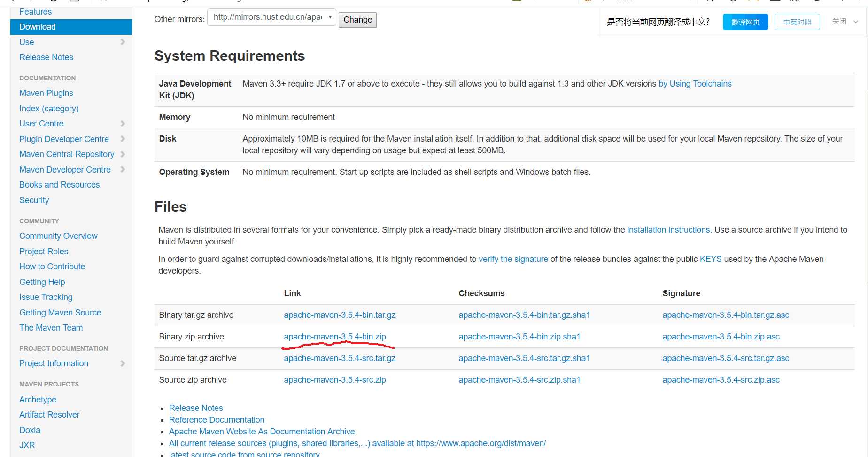Open The Maven Team page
868x457 pixels.
pyautogui.click(x=51, y=328)
